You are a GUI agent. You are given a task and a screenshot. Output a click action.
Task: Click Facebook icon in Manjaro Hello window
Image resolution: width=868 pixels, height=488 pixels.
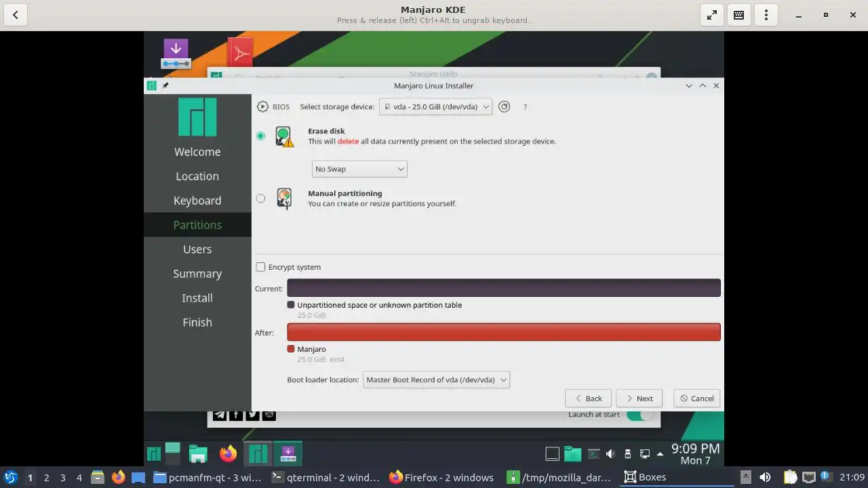[236, 414]
